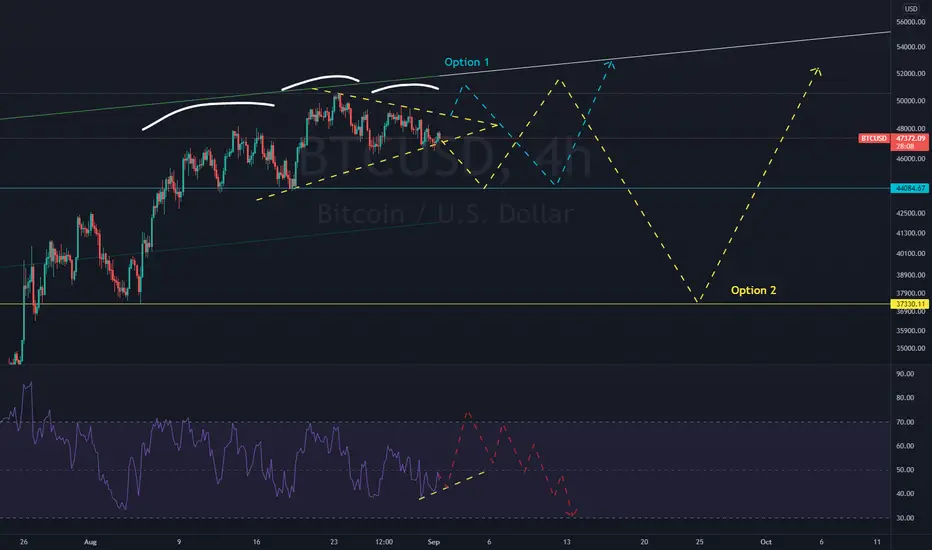This screenshot has width=932, height=550.
Task: Click the '25' date on time axis
Action: [x=700, y=542]
